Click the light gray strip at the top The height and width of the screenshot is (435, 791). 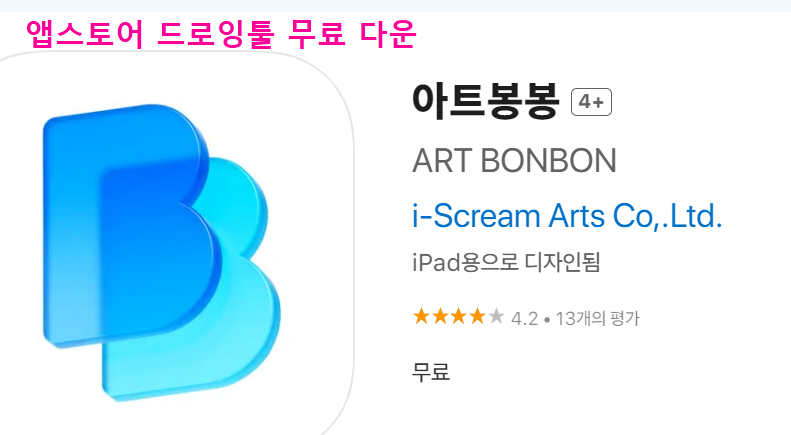click(x=396, y=6)
